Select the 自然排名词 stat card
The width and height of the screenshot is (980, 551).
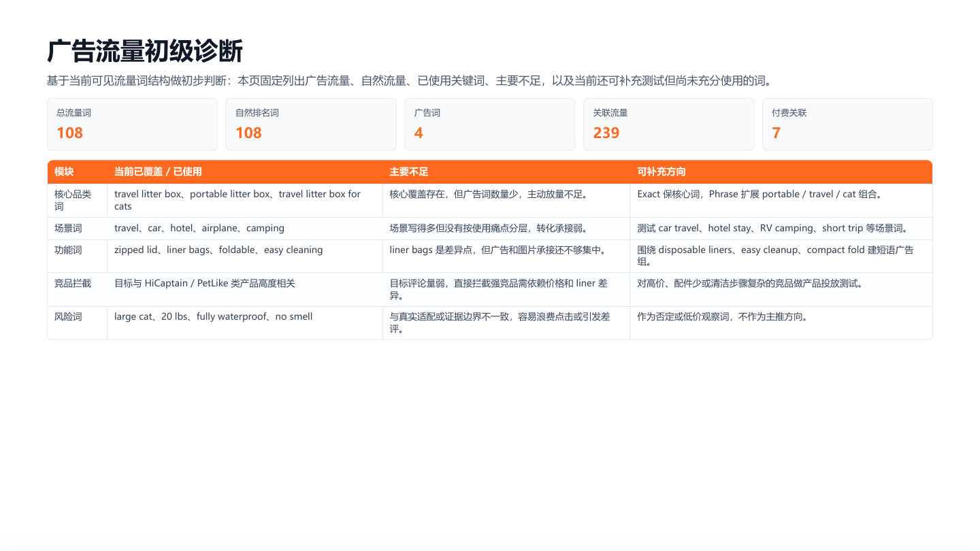(311, 124)
